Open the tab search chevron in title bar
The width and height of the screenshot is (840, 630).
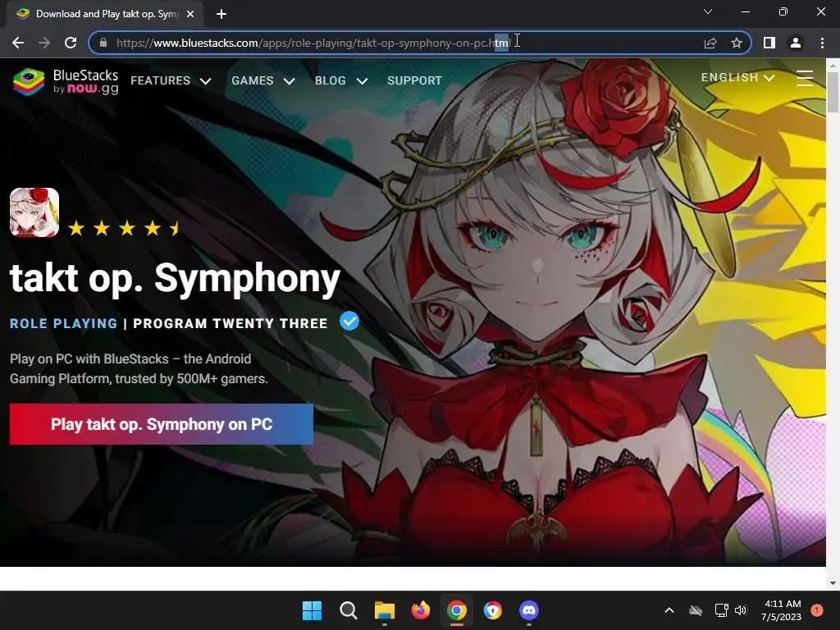[x=708, y=11]
